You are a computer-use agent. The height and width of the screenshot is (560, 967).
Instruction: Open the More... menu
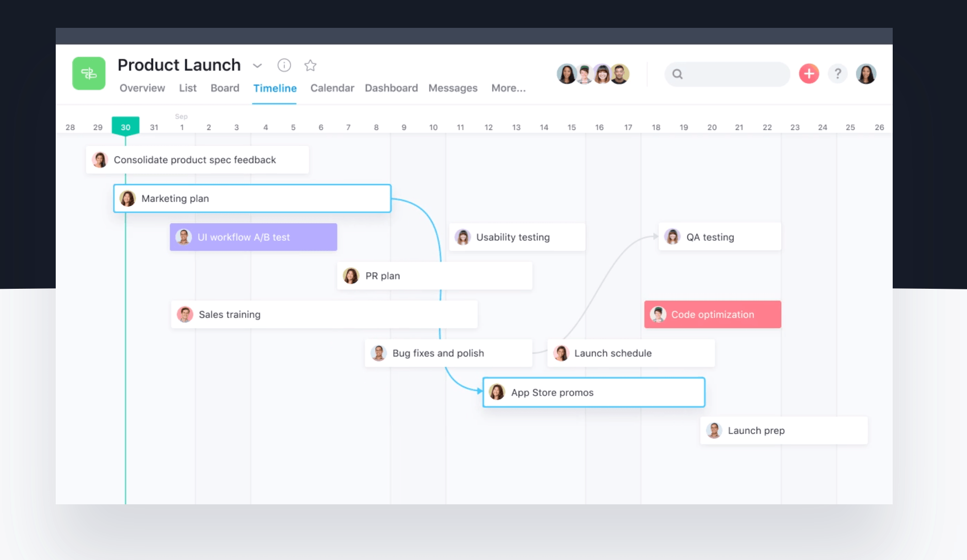click(508, 88)
